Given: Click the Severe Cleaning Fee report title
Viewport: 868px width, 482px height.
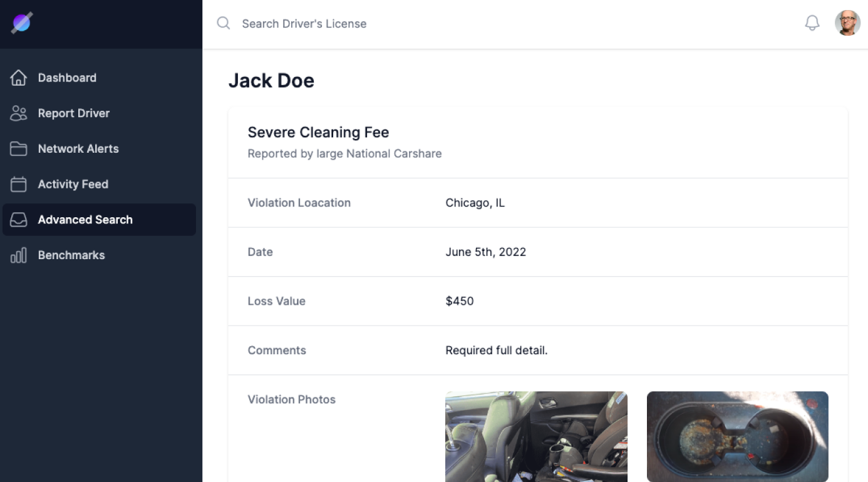Looking at the screenshot, I should click(318, 133).
